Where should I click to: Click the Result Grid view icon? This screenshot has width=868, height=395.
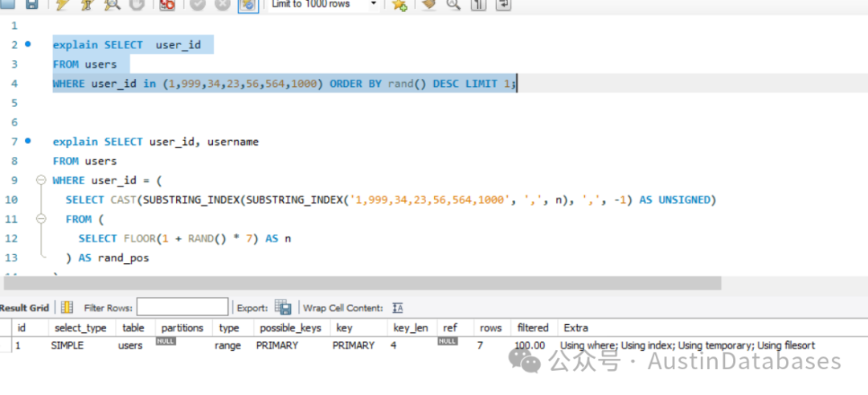click(67, 307)
